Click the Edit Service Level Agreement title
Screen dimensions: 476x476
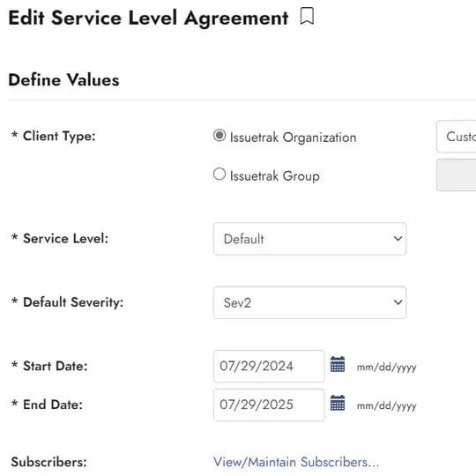pyautogui.click(x=148, y=19)
